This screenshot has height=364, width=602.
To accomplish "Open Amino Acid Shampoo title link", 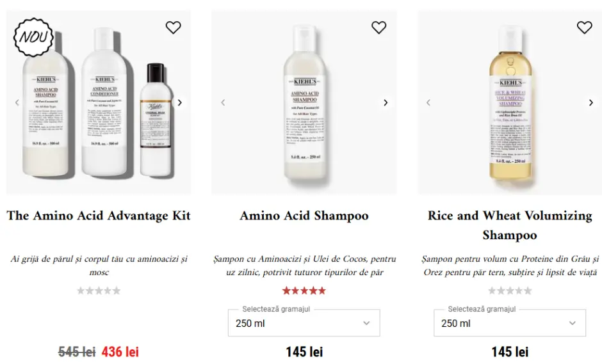I will click(304, 216).
